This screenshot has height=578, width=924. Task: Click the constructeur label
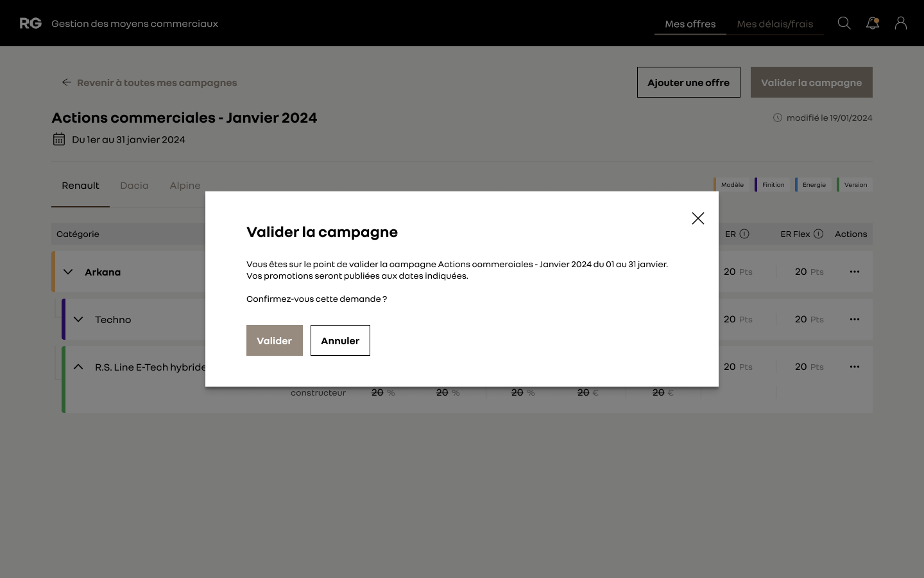click(x=318, y=392)
